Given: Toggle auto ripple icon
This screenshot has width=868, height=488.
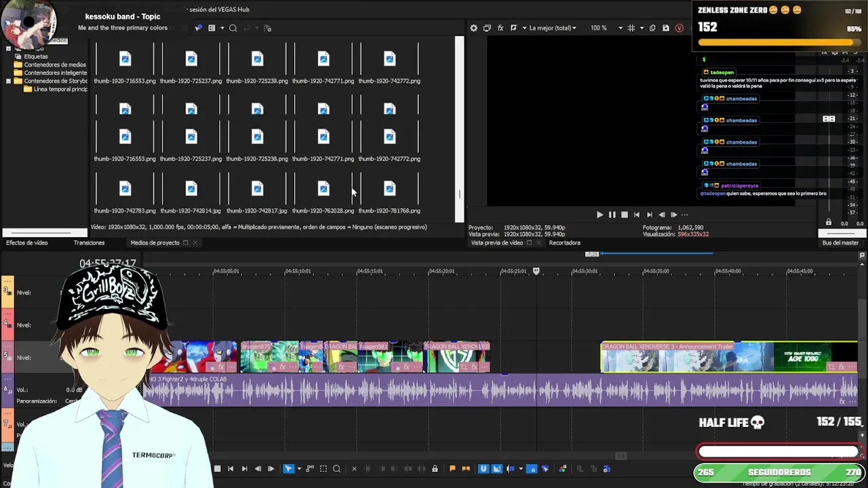Looking at the screenshot, I should pyautogui.click(x=511, y=468).
